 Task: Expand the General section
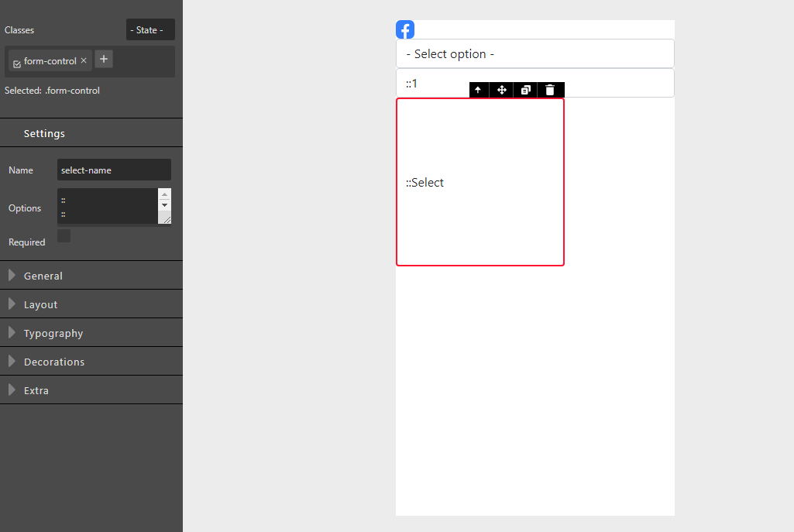(x=91, y=275)
